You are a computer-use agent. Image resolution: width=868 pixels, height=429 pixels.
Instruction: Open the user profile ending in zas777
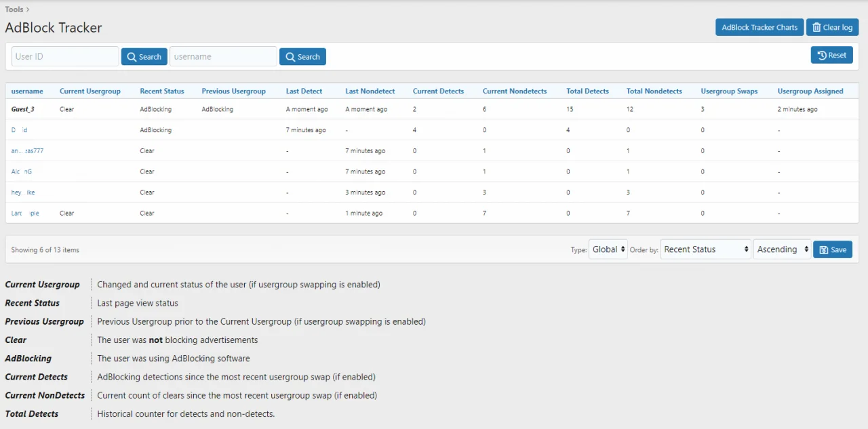(x=27, y=151)
